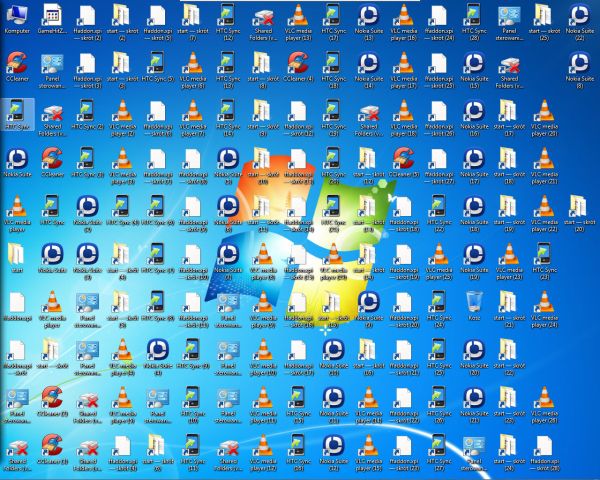Image resolution: width=600 pixels, height=480 pixels.
Task: Launch VLC media player (20) shortcut
Action: pyautogui.click(x=545, y=119)
